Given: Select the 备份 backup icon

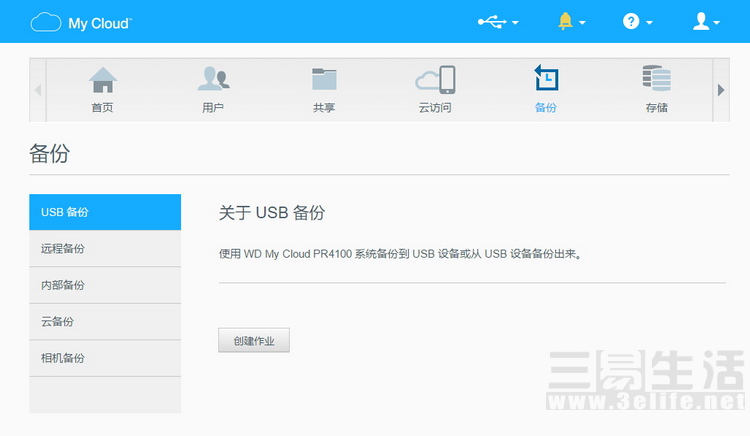Looking at the screenshot, I should coord(546,77).
